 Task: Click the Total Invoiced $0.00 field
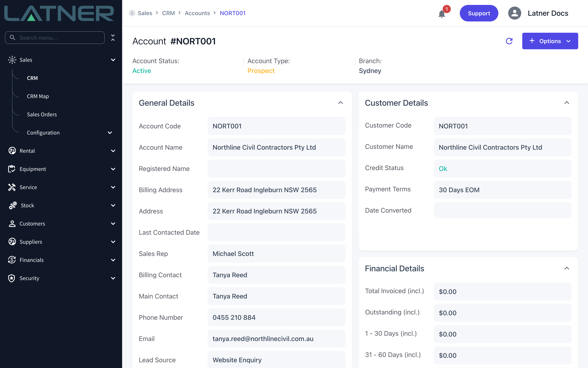pos(502,292)
